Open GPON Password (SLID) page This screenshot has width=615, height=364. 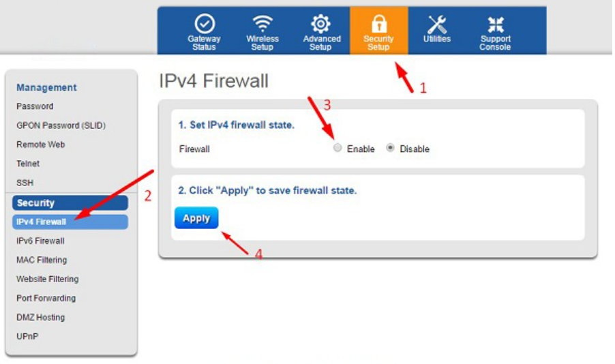pyautogui.click(x=61, y=125)
